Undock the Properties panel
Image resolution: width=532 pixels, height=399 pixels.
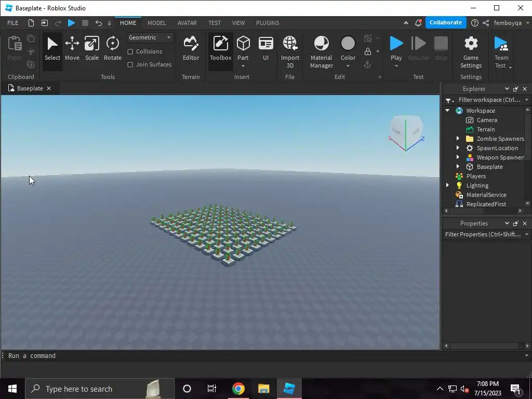(x=516, y=223)
